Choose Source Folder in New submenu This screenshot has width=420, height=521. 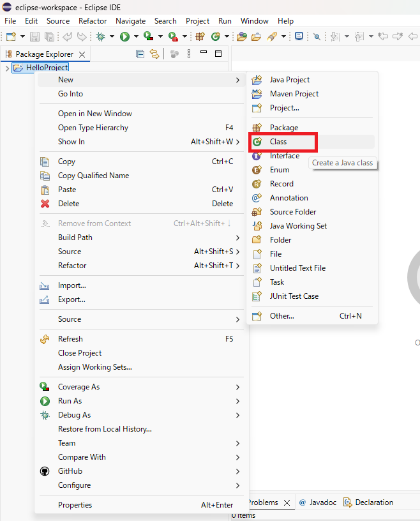[312, 212]
